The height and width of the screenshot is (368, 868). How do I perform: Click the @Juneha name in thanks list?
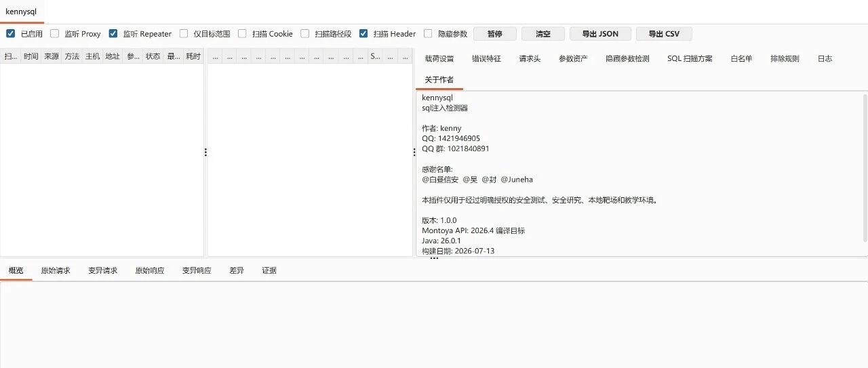[x=517, y=180]
